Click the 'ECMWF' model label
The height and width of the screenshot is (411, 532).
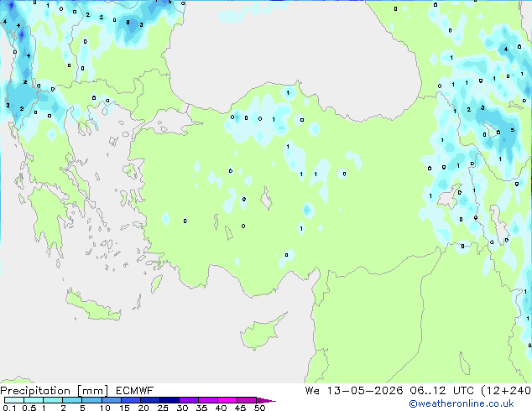click(x=135, y=391)
